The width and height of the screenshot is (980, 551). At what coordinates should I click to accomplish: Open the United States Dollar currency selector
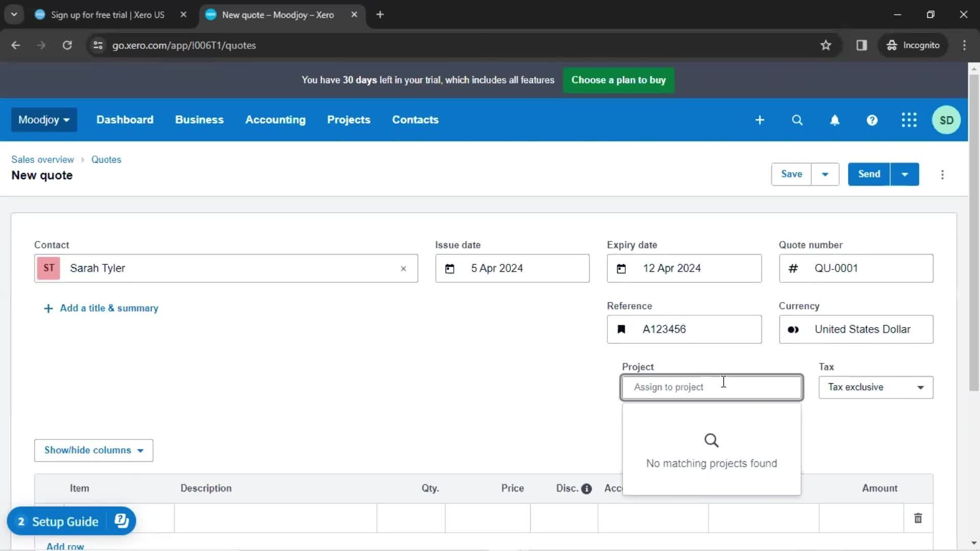point(856,330)
